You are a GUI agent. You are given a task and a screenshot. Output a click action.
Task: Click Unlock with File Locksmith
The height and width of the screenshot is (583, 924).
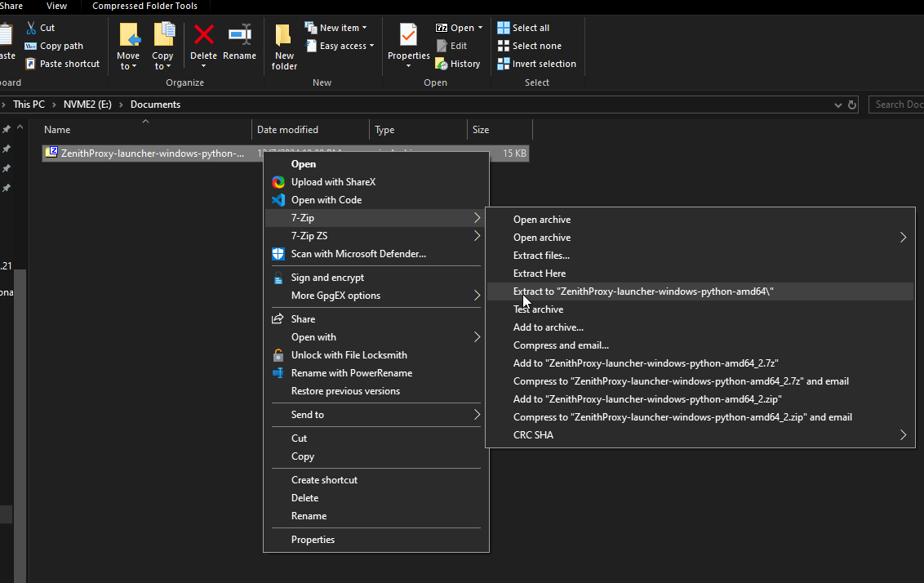pos(349,355)
